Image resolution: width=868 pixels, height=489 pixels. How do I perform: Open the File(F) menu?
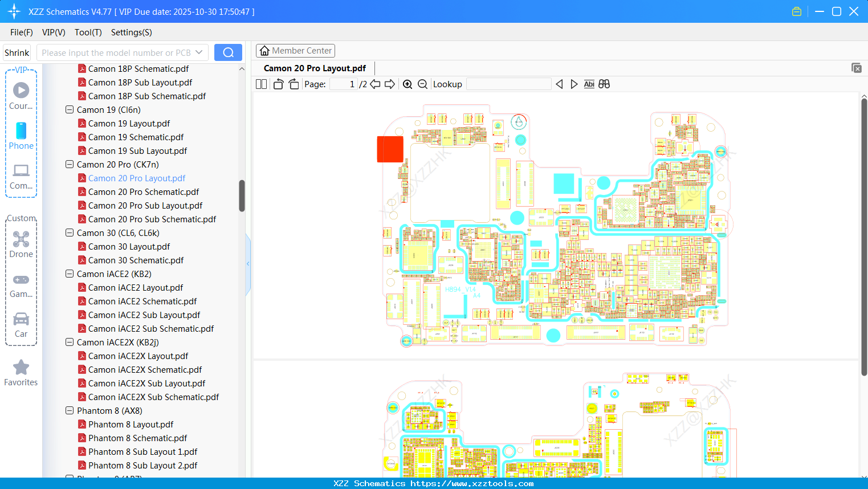(x=22, y=32)
